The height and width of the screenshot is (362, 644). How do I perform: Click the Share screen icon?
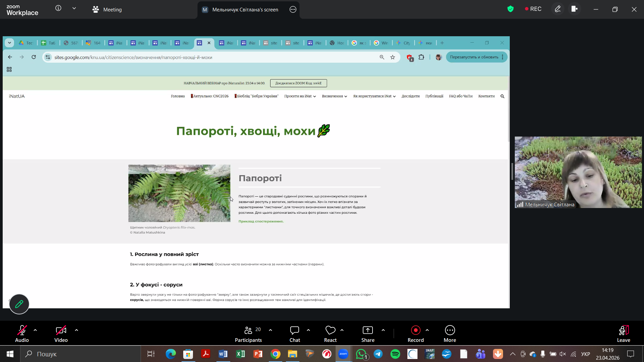(367, 330)
